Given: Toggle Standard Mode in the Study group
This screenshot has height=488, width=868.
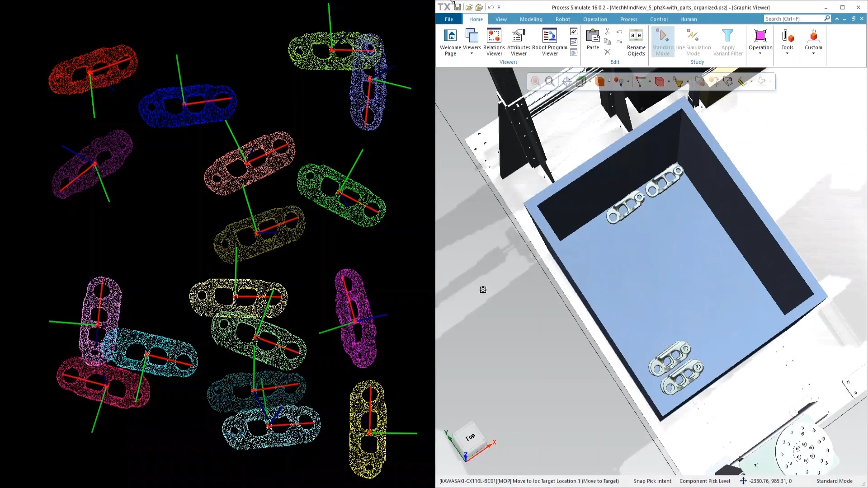Looking at the screenshot, I should click(663, 42).
